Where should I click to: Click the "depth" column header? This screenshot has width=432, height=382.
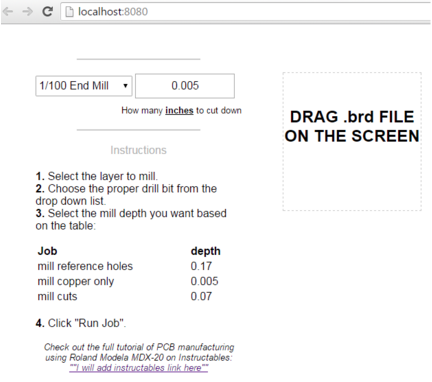205,251
